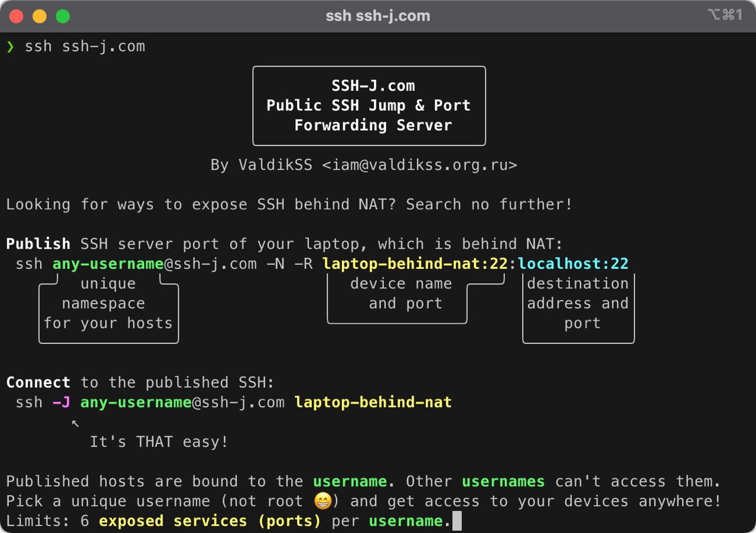Screen dimensions: 756x533
Task: Click yellow 'laptop-behind-nat:22' text
Action: [x=415, y=264]
